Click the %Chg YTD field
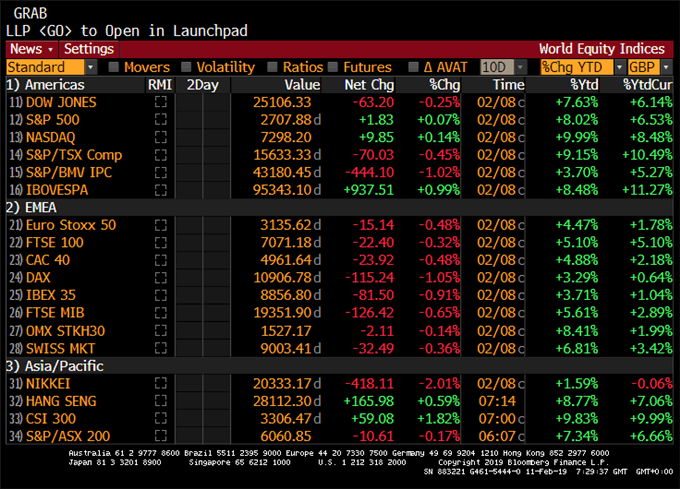680x489 pixels. coord(577,67)
